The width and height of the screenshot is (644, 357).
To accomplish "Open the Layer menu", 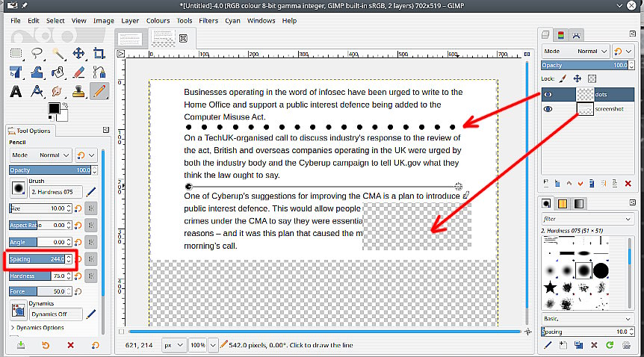I will click(x=130, y=21).
